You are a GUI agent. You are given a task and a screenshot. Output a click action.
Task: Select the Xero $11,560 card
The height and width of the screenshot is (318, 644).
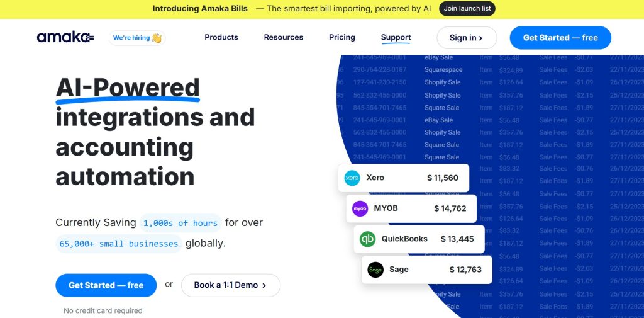pyautogui.click(x=403, y=178)
